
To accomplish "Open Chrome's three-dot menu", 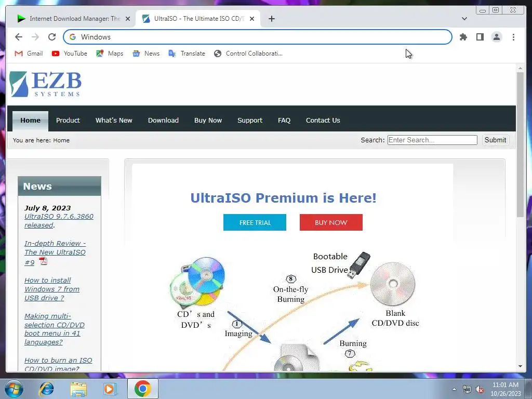I will (x=513, y=37).
